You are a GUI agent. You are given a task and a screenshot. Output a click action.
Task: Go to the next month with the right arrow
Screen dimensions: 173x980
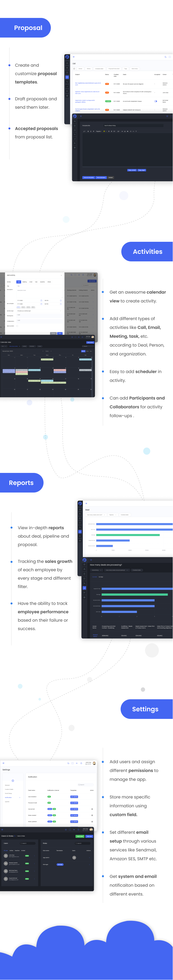[51, 352]
